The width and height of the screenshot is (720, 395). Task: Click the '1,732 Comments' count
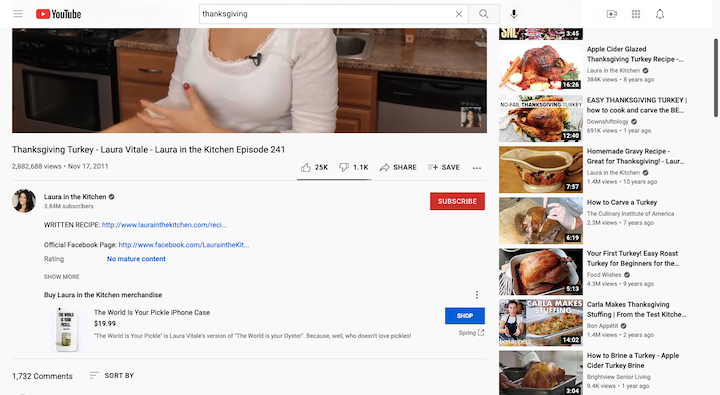tap(42, 376)
